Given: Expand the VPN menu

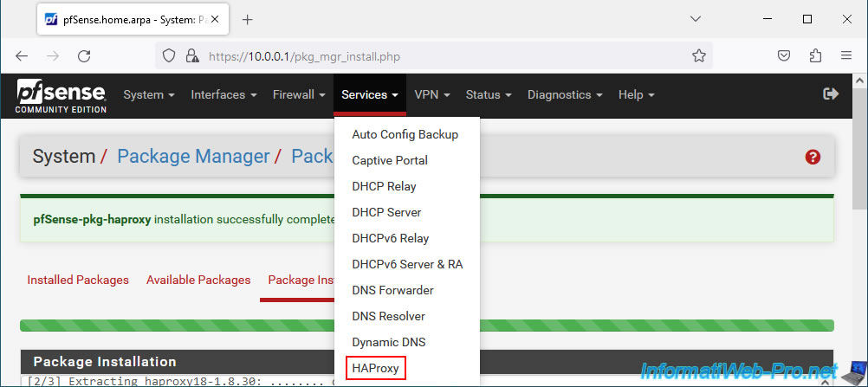Looking at the screenshot, I should [431, 94].
